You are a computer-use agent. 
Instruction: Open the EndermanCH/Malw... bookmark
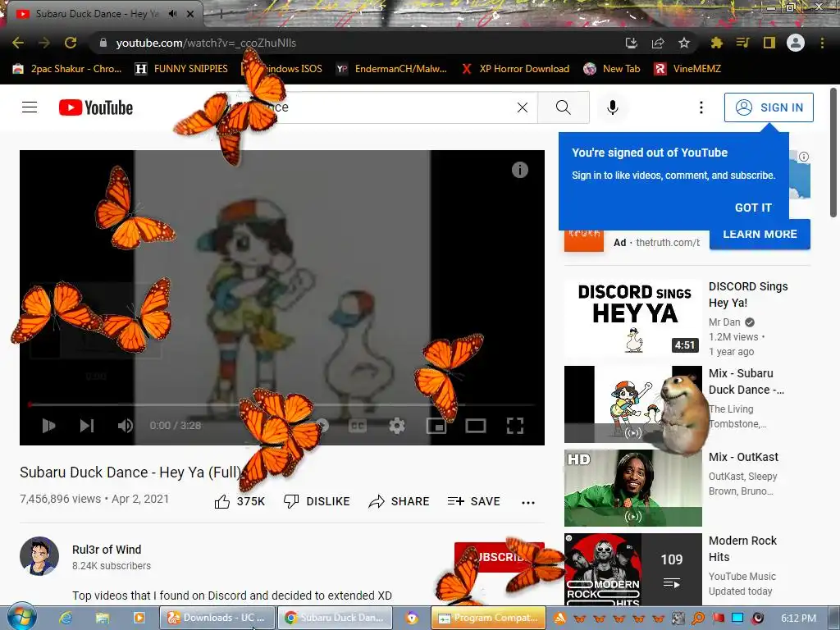tap(391, 69)
